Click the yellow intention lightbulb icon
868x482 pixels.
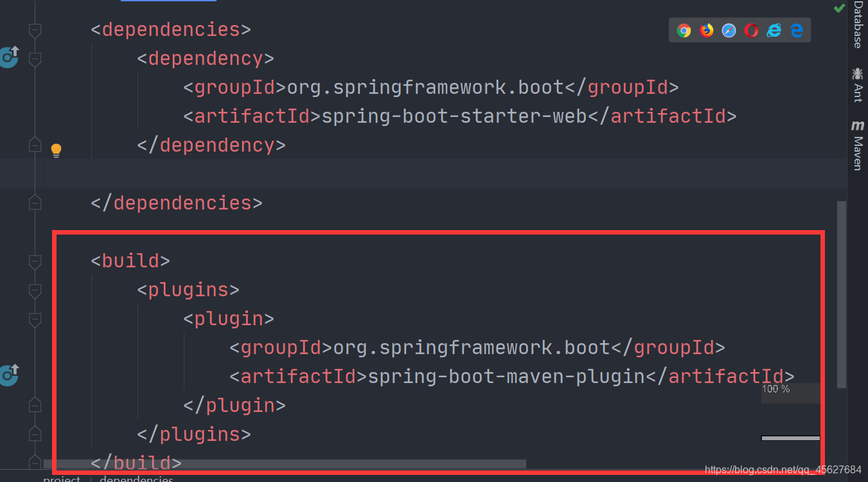56,151
